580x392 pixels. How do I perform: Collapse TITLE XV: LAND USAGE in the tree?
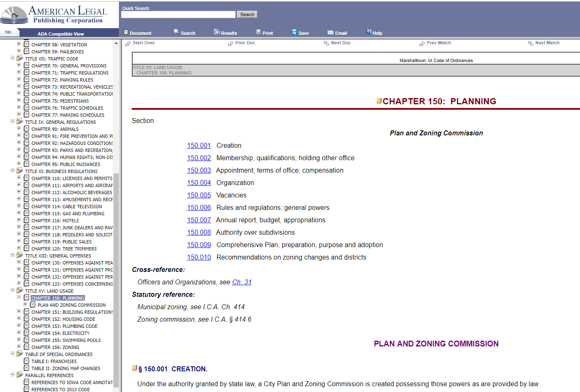[x=13, y=291]
